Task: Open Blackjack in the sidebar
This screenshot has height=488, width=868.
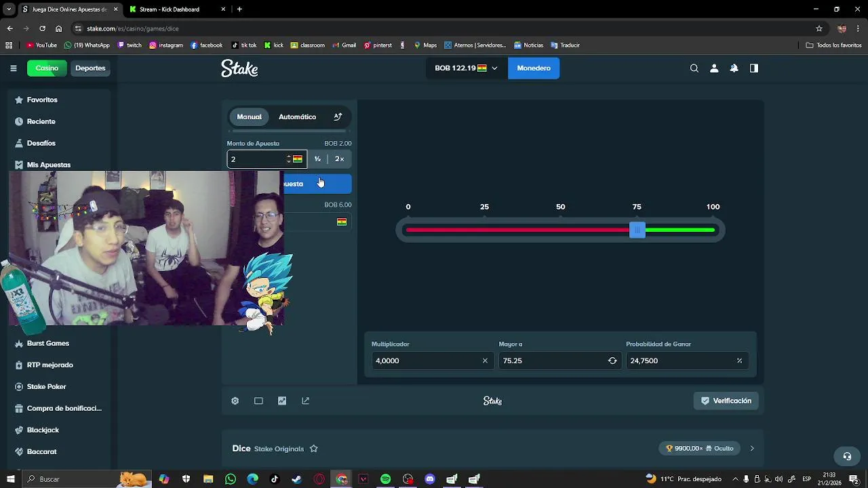Action: [x=58, y=430]
